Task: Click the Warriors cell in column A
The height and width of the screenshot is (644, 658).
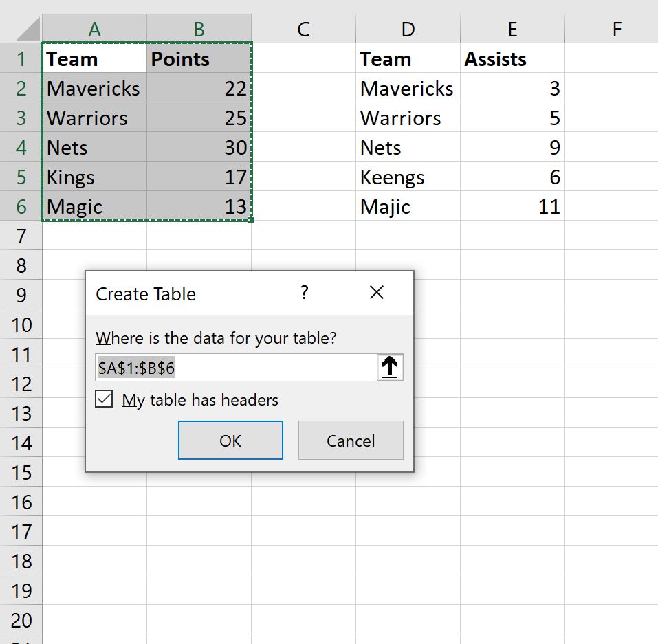Action: (94, 118)
